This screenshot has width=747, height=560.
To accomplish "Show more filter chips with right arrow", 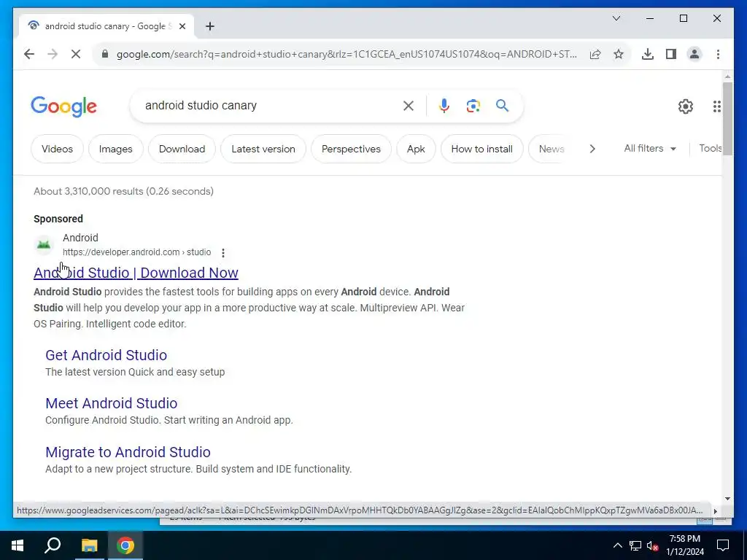I will point(592,149).
